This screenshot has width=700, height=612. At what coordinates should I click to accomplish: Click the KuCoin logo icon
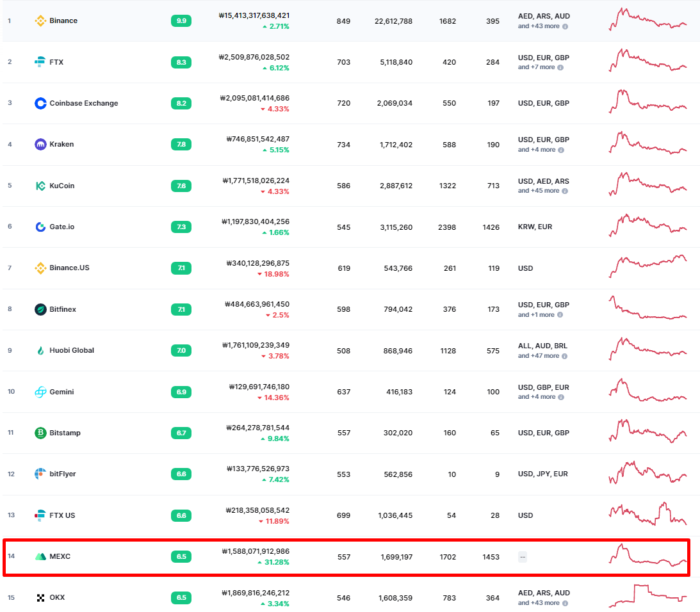(x=40, y=186)
